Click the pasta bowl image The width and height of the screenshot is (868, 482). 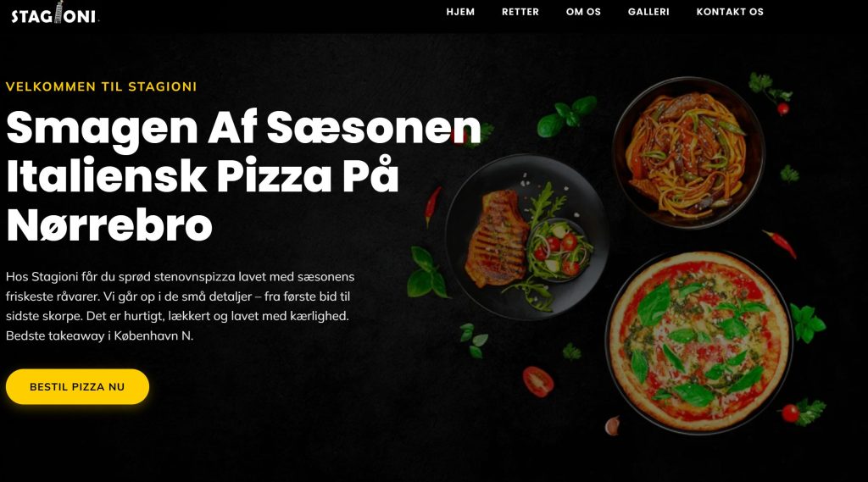click(688, 152)
